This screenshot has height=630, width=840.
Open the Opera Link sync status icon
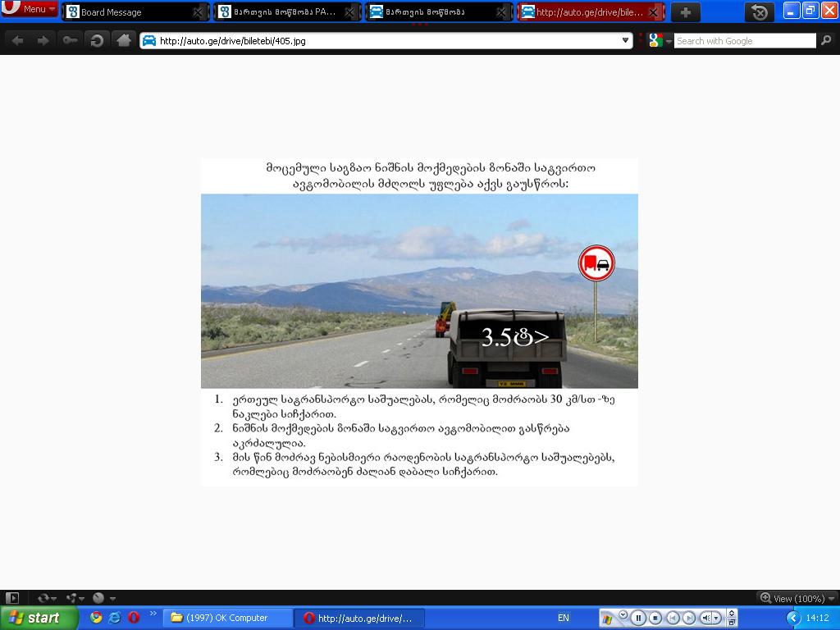46,598
